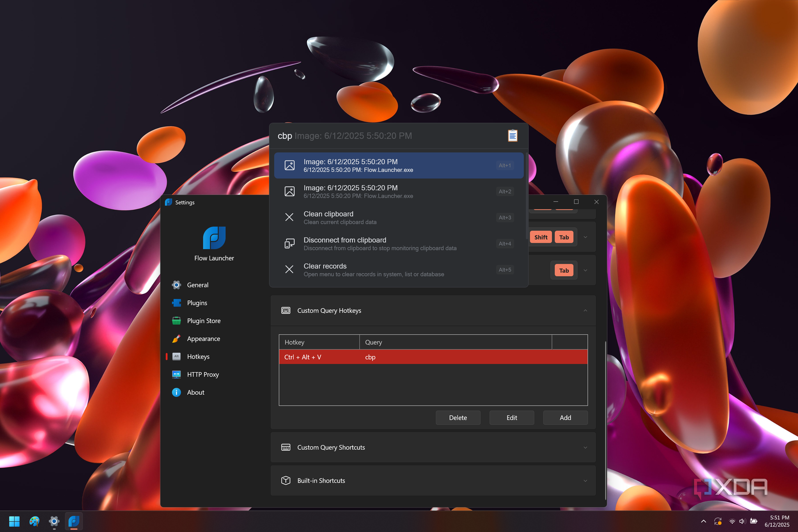Screen dimensions: 798x532
Task: Click the keyboard icon beside Custom Query Hotkeys
Action: pos(286,310)
